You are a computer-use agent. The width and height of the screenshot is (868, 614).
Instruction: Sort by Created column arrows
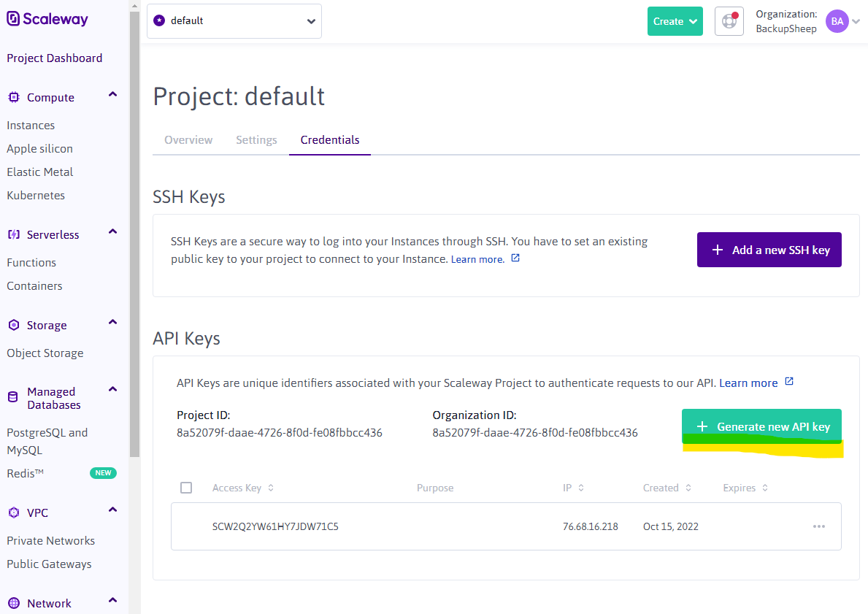(688, 488)
